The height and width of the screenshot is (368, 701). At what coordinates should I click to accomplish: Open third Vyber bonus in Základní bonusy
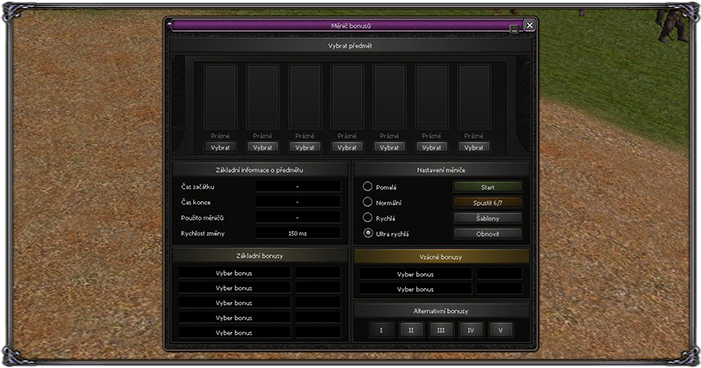234,303
